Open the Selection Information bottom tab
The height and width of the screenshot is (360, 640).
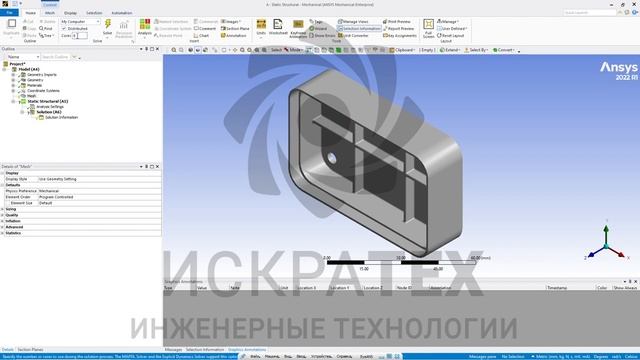pyautogui.click(x=204, y=350)
